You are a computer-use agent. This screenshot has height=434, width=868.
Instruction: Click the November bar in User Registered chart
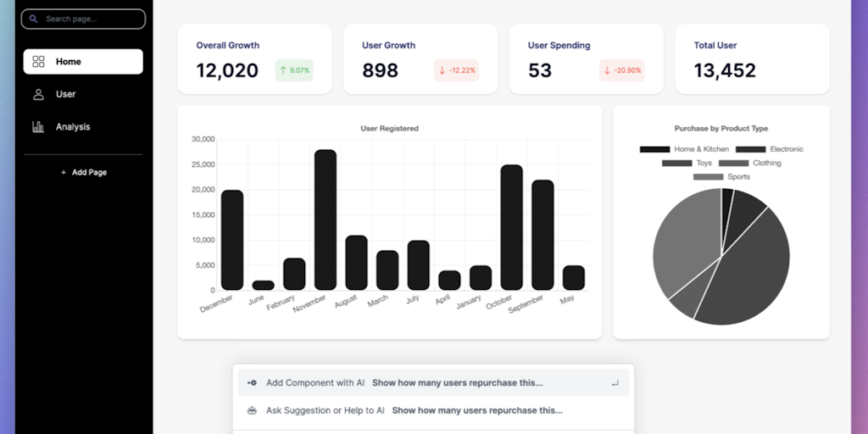(x=325, y=220)
